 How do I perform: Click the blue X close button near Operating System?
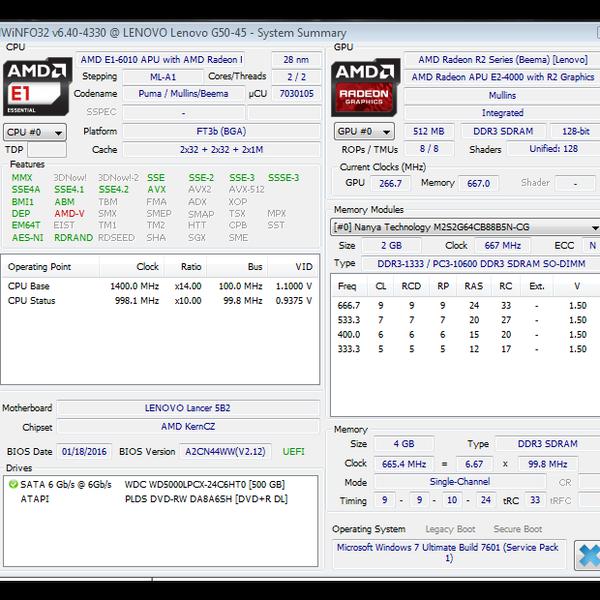tap(587, 555)
